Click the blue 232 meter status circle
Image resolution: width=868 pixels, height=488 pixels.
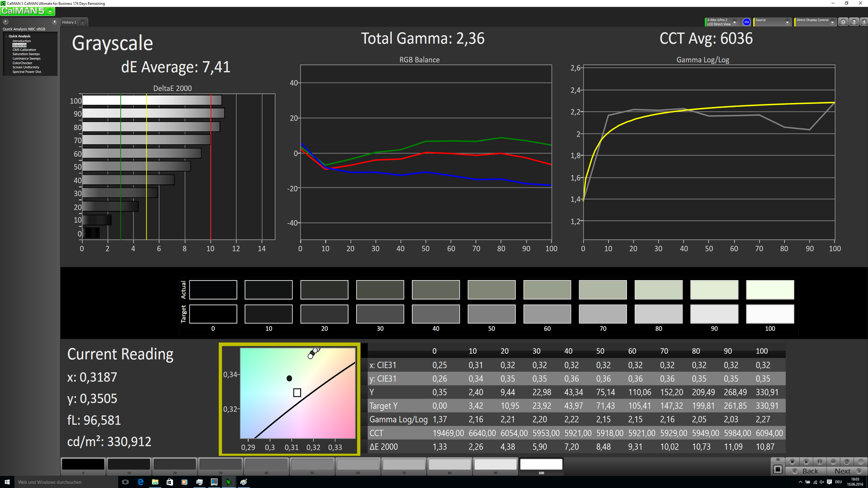746,22
